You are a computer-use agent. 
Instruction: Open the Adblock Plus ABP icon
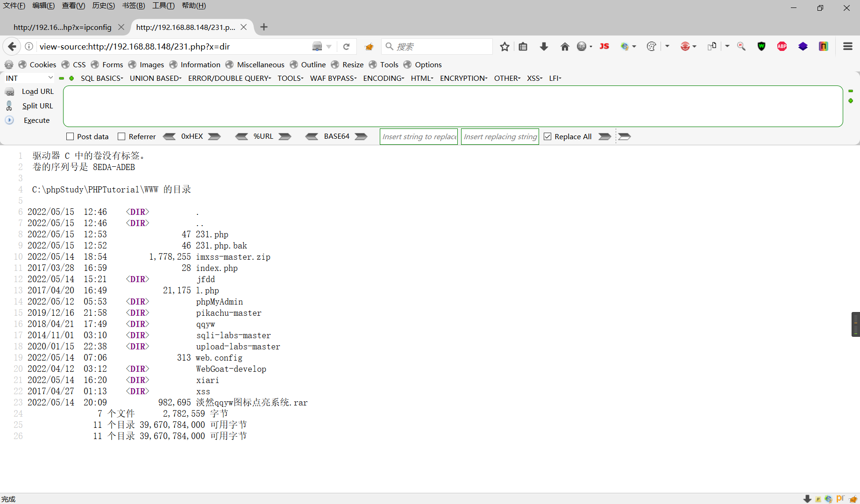click(782, 46)
